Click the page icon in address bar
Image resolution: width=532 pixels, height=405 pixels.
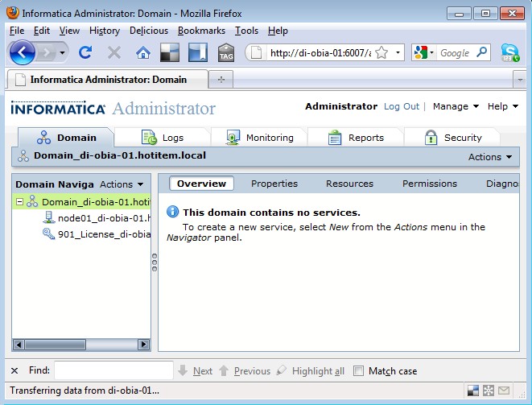(256, 52)
